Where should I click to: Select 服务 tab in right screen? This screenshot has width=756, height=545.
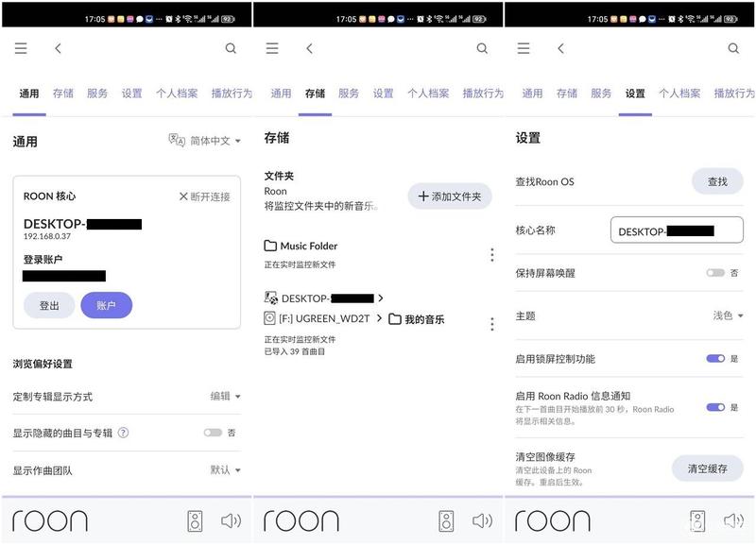(601, 93)
